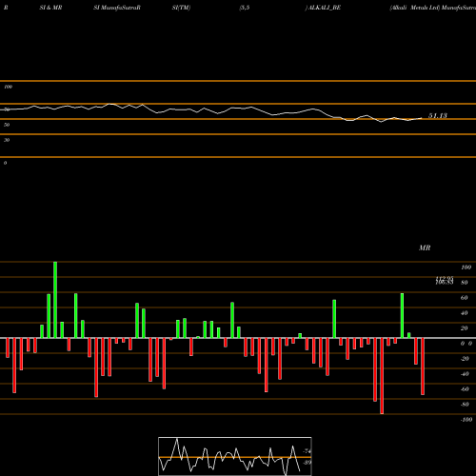Image resolution: width=476 pixels, height=476 pixels.
Task: Click the MR axis label -80
Action: (x=465, y=405)
